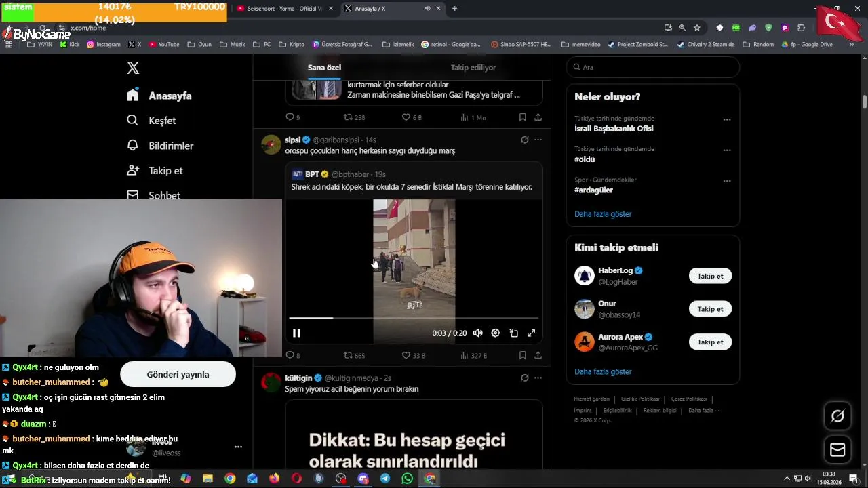
Task: Enter fullscreen on the video
Action: pyautogui.click(x=532, y=333)
